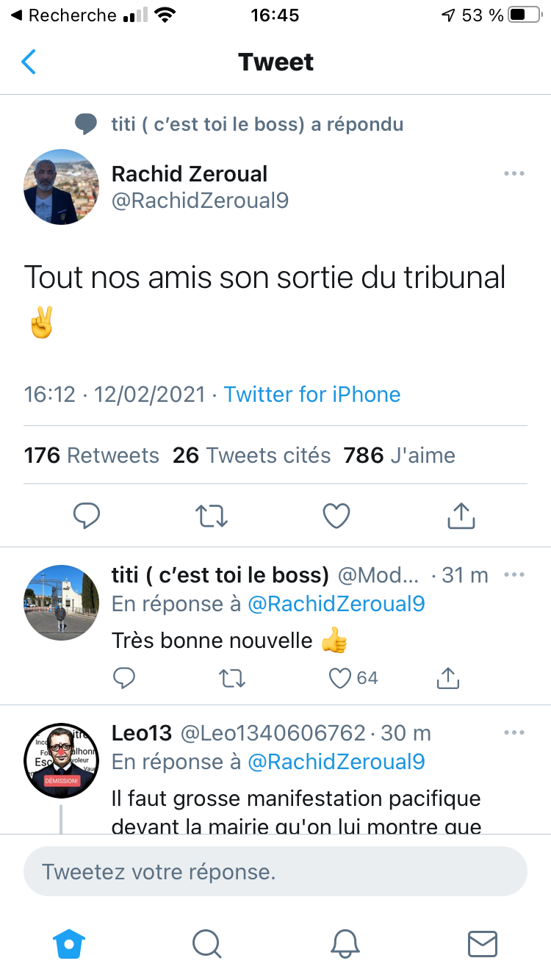This screenshot has width=551, height=980.
Task: Go to the Home tab
Action: (69, 944)
